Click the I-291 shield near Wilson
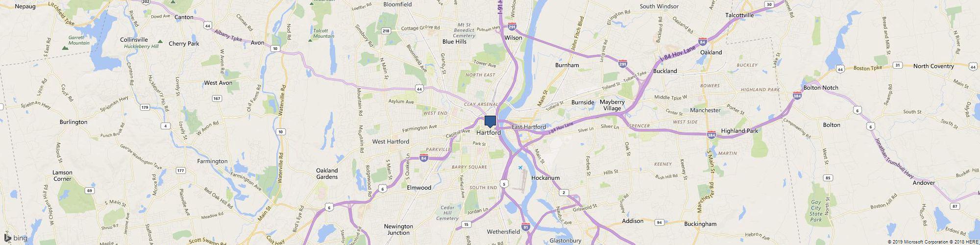980x245 pixels. coord(513,26)
